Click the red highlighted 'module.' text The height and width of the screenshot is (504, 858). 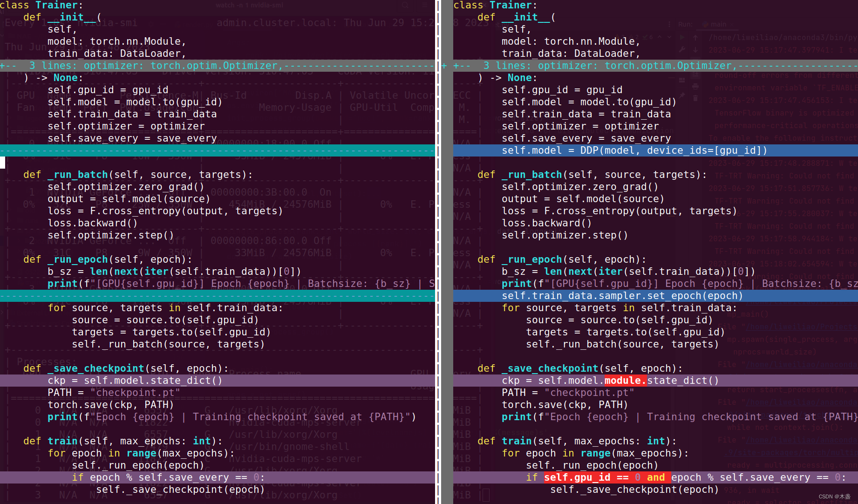(x=626, y=381)
